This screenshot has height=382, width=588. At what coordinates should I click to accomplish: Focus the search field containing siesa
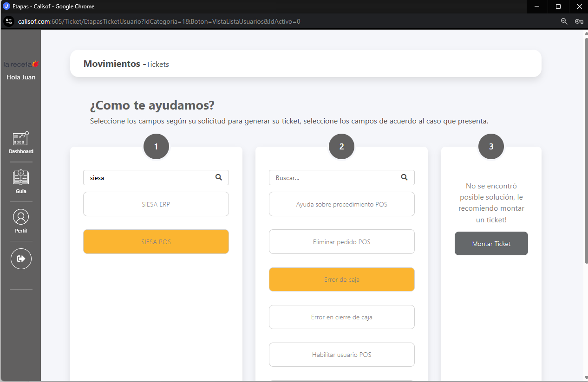[x=156, y=177]
